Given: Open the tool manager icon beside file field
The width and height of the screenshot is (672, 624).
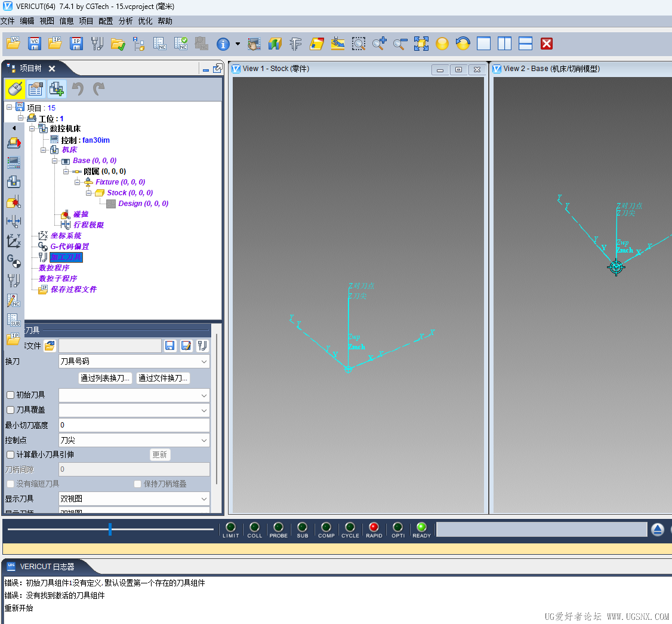Looking at the screenshot, I should coord(202,346).
